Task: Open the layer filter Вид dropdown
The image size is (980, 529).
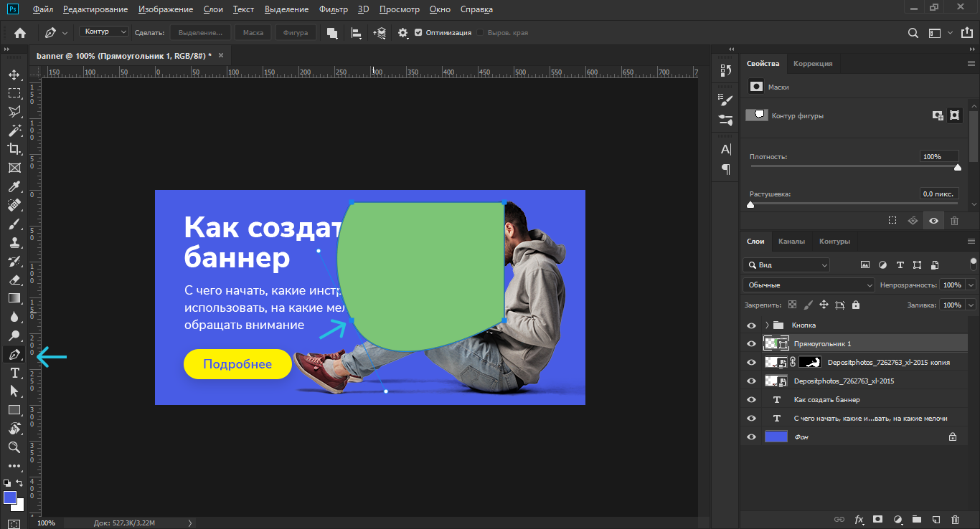Action: click(x=786, y=264)
